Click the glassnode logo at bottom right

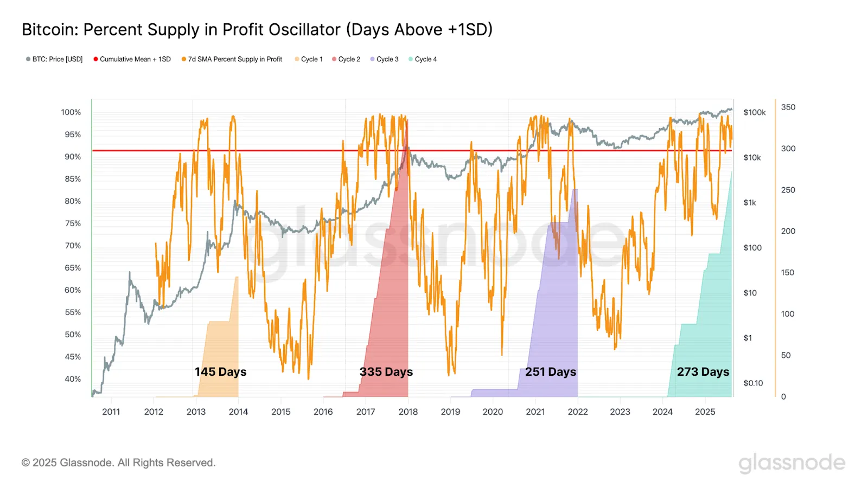tap(792, 463)
